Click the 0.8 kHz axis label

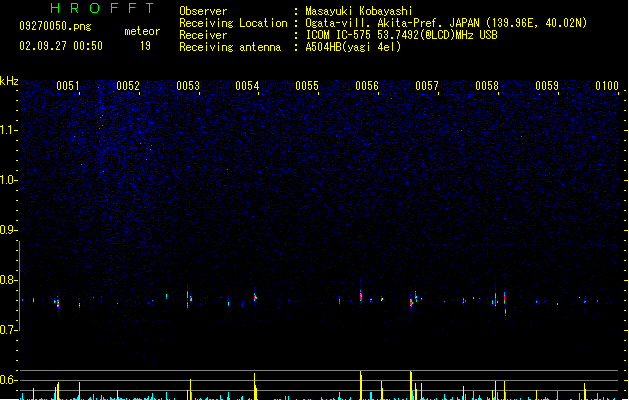(9, 280)
